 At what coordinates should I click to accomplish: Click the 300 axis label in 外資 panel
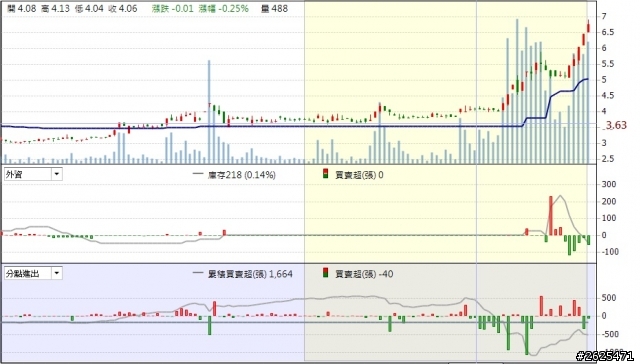coord(609,184)
